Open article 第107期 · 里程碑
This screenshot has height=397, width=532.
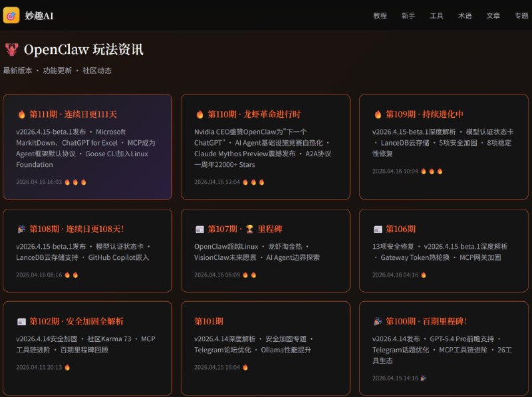(245, 229)
